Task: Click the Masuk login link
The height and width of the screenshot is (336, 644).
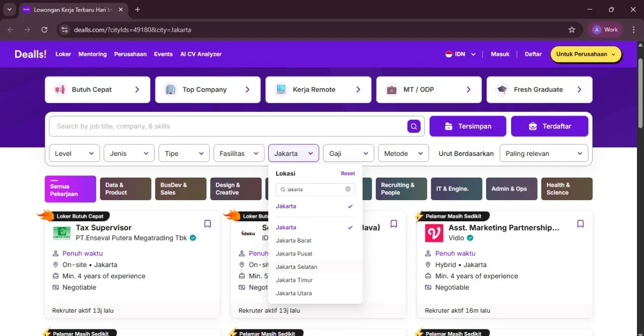Action: tap(500, 54)
